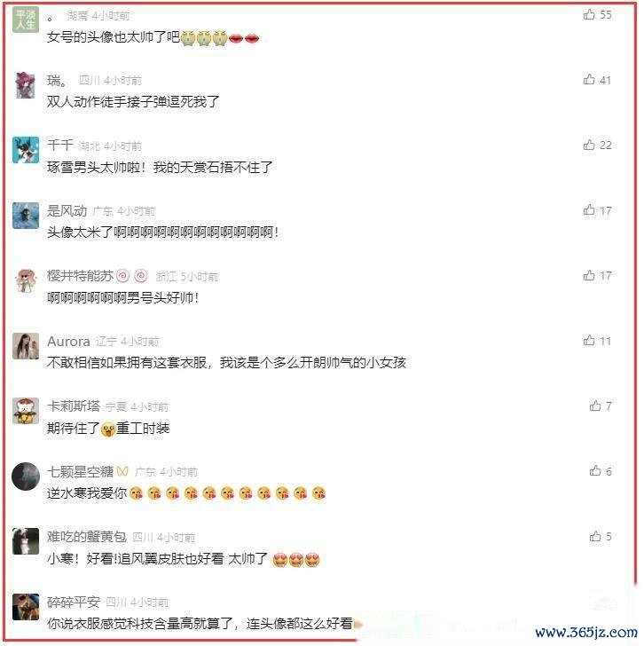Open 是风动's blue avatar

click(26, 215)
